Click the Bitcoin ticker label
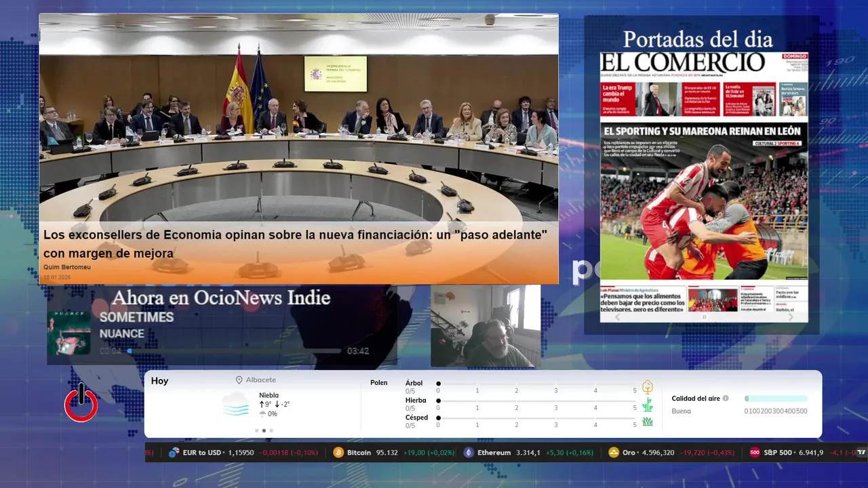This screenshot has width=868, height=488. click(359, 453)
